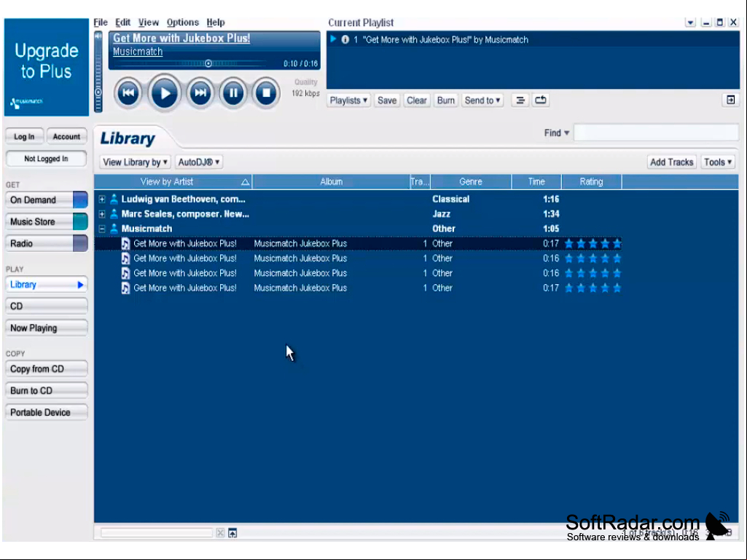
Task: Click the Musicmatch artist person icon
Action: coord(114,229)
